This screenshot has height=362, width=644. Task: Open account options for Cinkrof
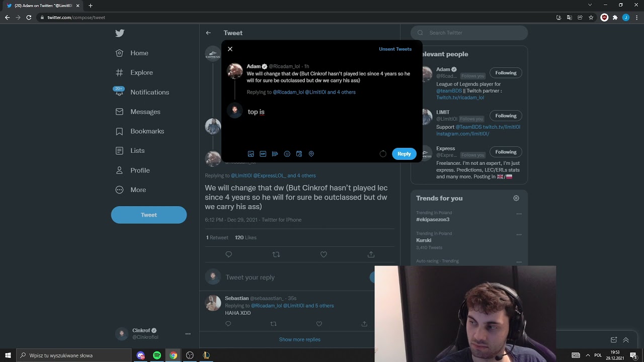pyautogui.click(x=188, y=333)
